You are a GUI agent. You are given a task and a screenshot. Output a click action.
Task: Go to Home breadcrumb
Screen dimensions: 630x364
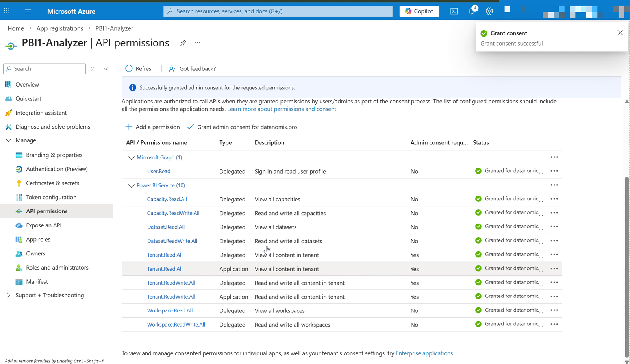click(16, 28)
